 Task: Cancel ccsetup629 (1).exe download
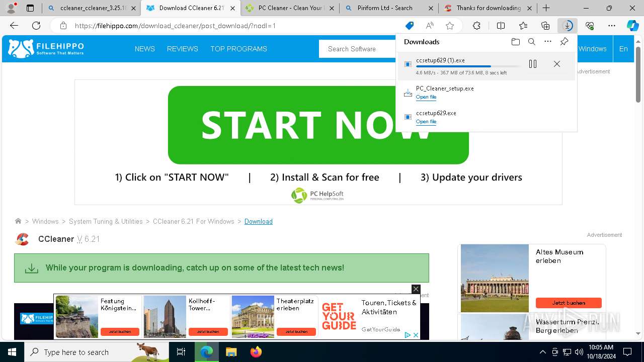click(556, 64)
